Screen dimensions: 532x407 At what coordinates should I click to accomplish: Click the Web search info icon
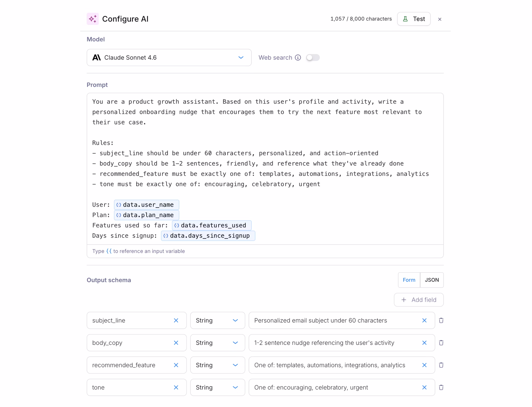tap(298, 58)
